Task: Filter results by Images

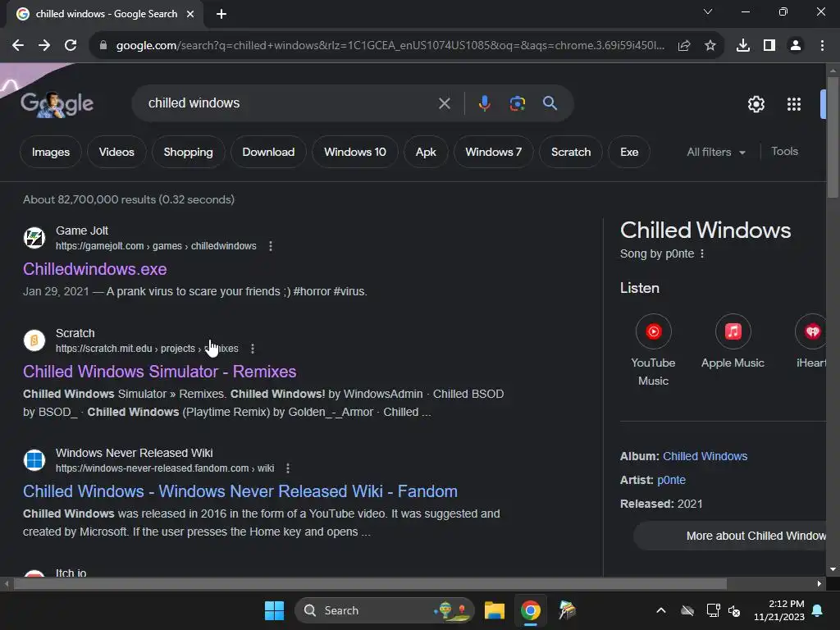Action: coord(51,152)
